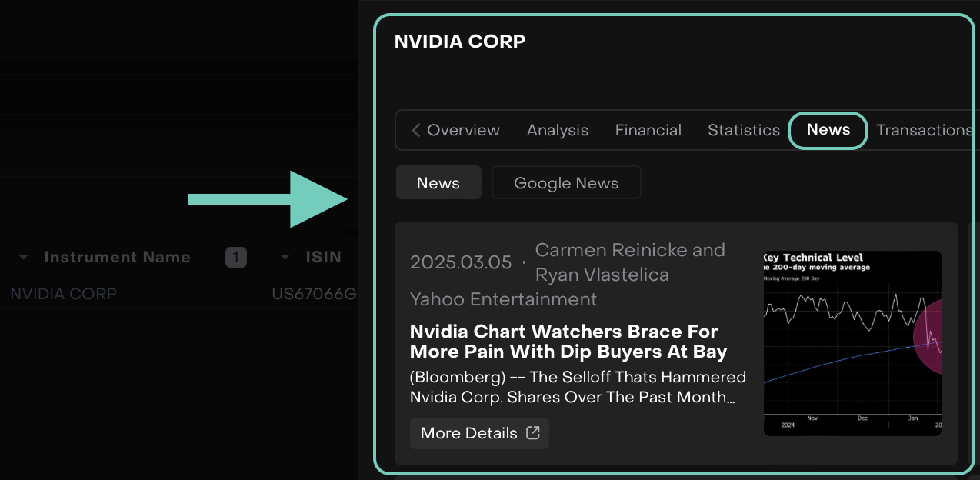This screenshot has height=480, width=980.
Task: Open the Transactions tab
Action: coord(924,130)
